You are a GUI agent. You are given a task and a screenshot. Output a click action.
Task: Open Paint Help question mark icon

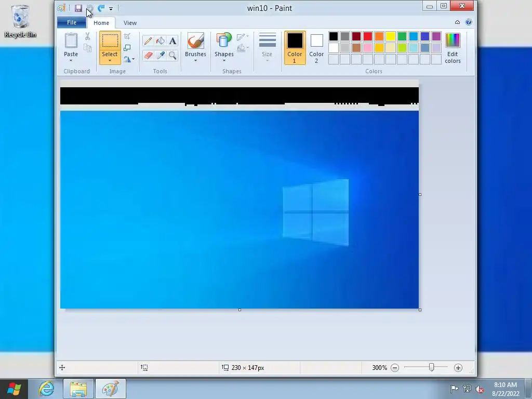pyautogui.click(x=469, y=22)
